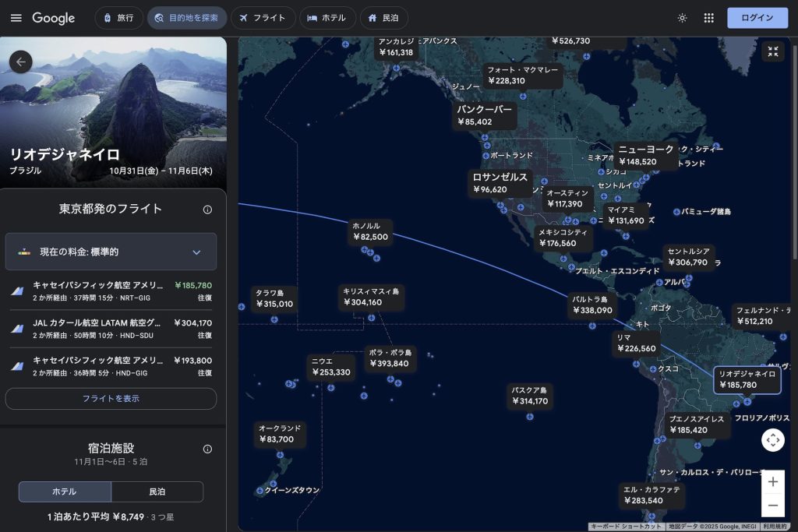Open the hamburger main menu

click(x=16, y=18)
